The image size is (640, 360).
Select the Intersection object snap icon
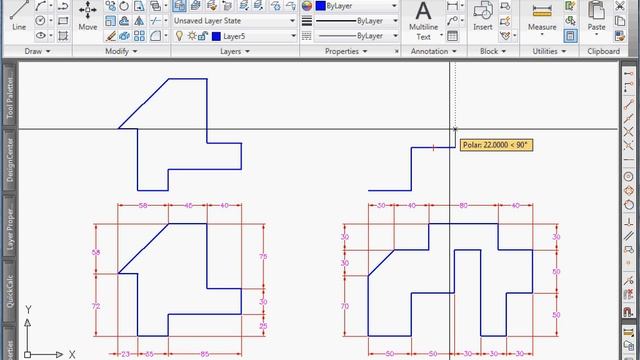(629, 132)
